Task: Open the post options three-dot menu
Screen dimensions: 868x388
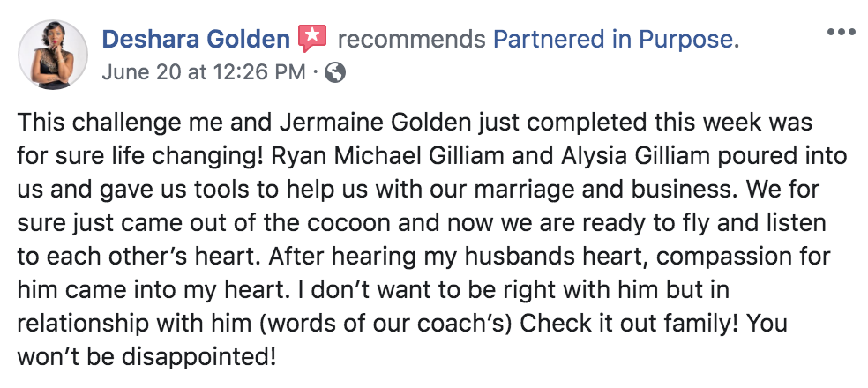Action: point(842,34)
